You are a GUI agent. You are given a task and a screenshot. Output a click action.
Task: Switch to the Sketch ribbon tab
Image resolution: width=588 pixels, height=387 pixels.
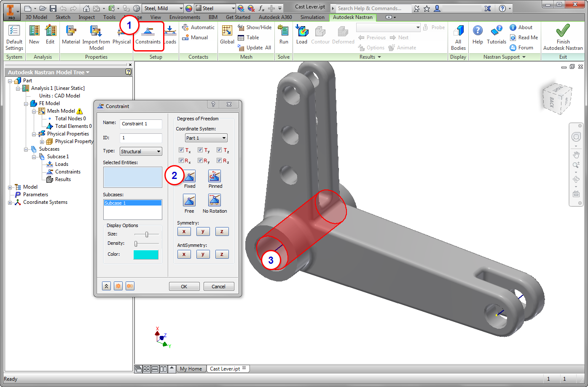pos(63,17)
